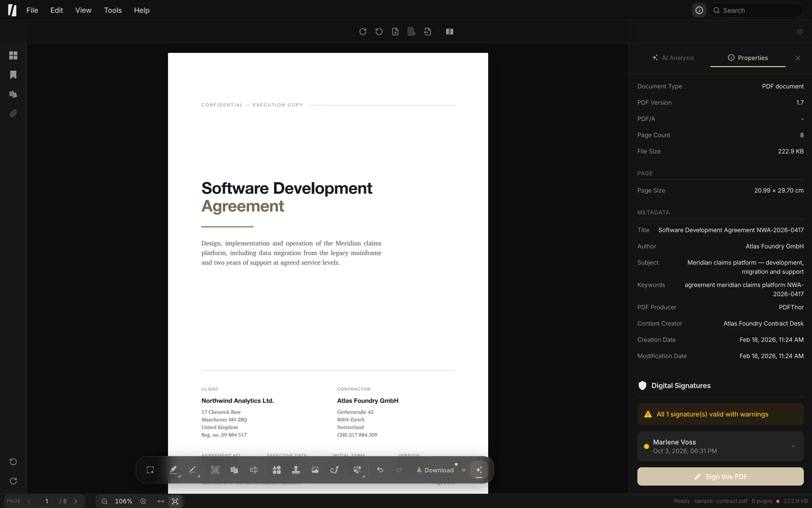The width and height of the screenshot is (812, 508).
Task: Click the delete page icon
Action: tap(411, 32)
